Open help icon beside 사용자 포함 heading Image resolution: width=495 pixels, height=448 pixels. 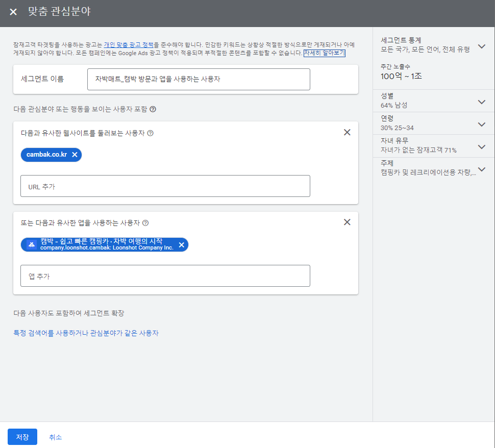tap(153, 109)
